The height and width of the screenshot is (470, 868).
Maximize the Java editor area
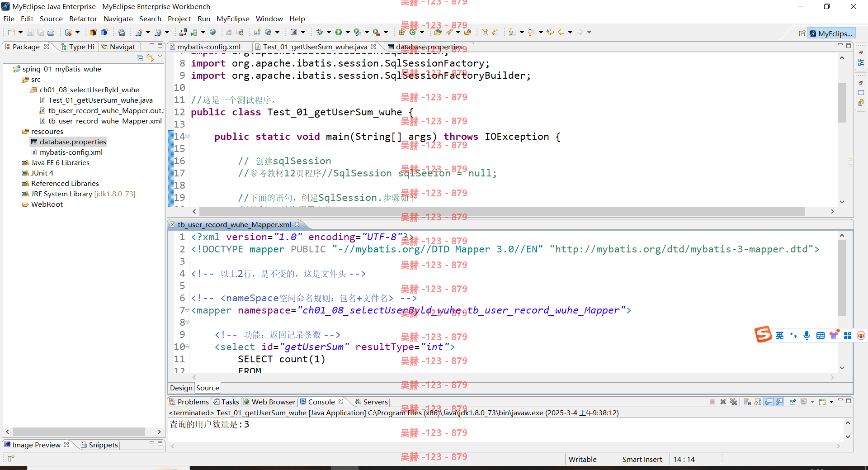(x=849, y=45)
